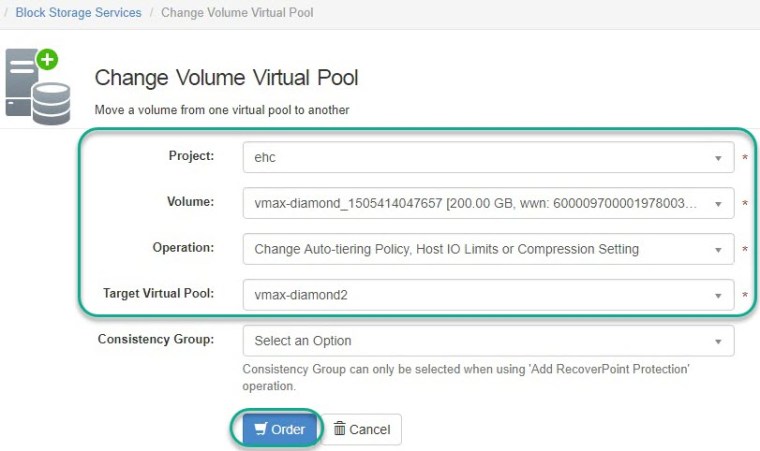760x451 pixels.
Task: Click the Change Volume Virtual Pool page heading
Action: (226, 78)
